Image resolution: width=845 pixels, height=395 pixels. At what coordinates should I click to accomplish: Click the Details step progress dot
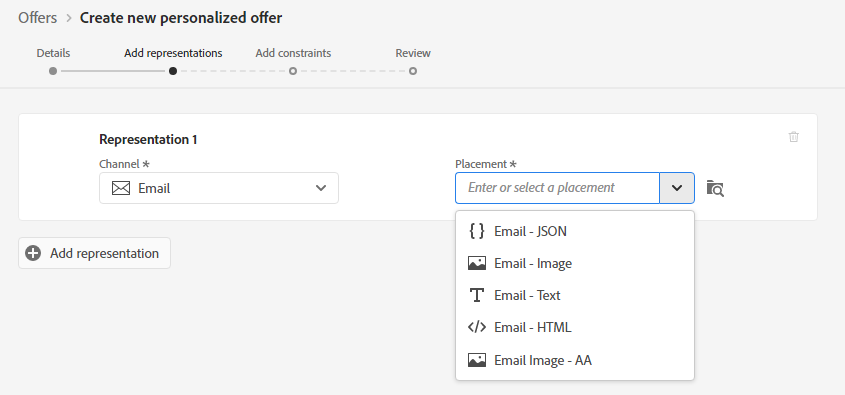tap(53, 71)
